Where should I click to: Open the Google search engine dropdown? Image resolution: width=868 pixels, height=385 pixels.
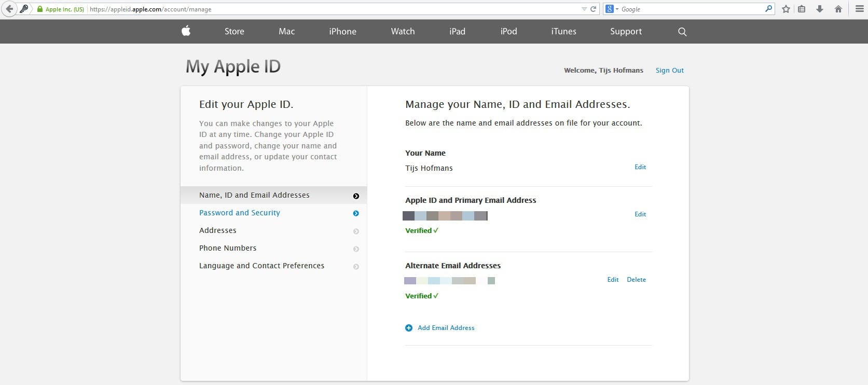pos(612,9)
